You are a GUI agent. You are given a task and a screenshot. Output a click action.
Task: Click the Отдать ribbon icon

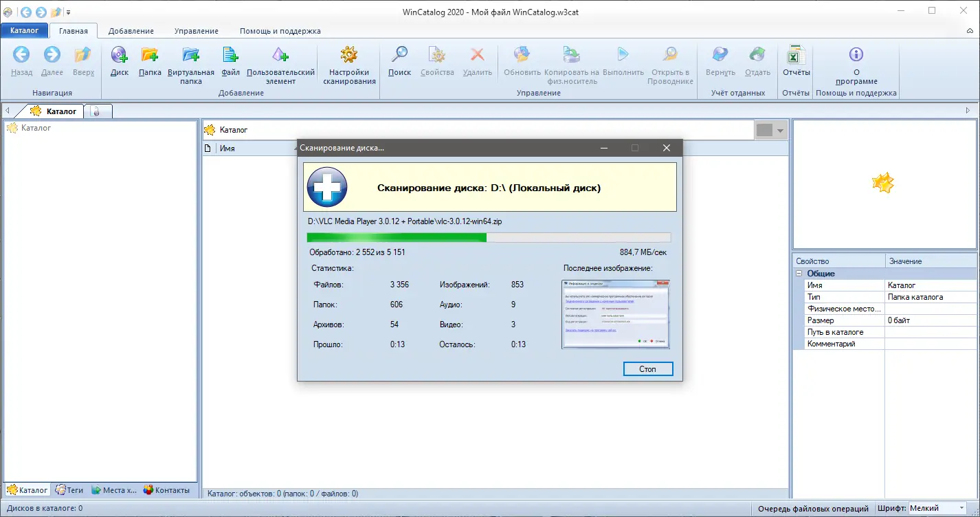(757, 55)
